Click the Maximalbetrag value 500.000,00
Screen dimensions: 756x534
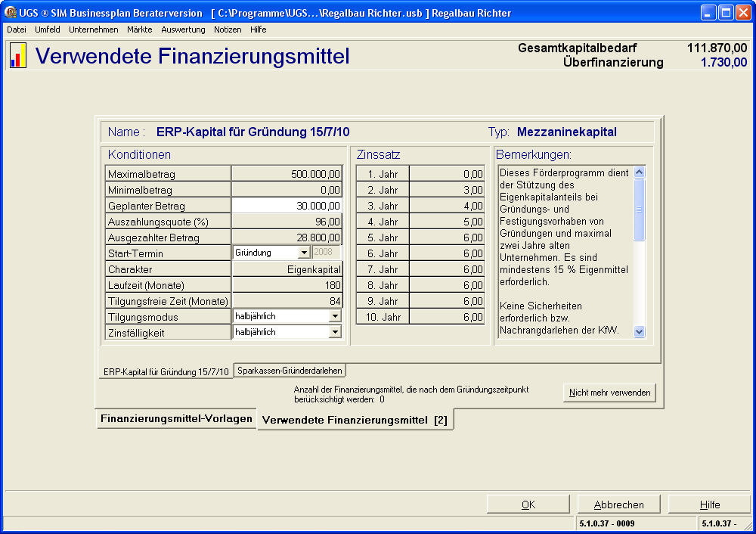pyautogui.click(x=287, y=174)
